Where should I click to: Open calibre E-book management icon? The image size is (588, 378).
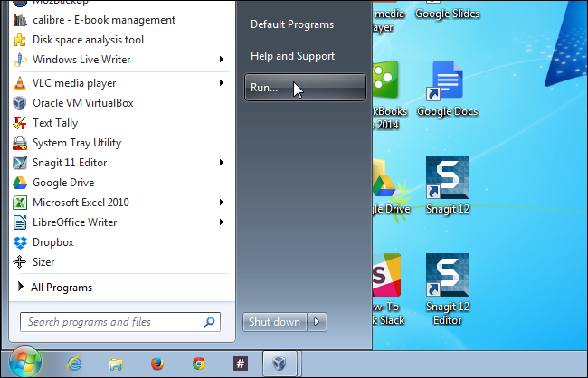20,20
